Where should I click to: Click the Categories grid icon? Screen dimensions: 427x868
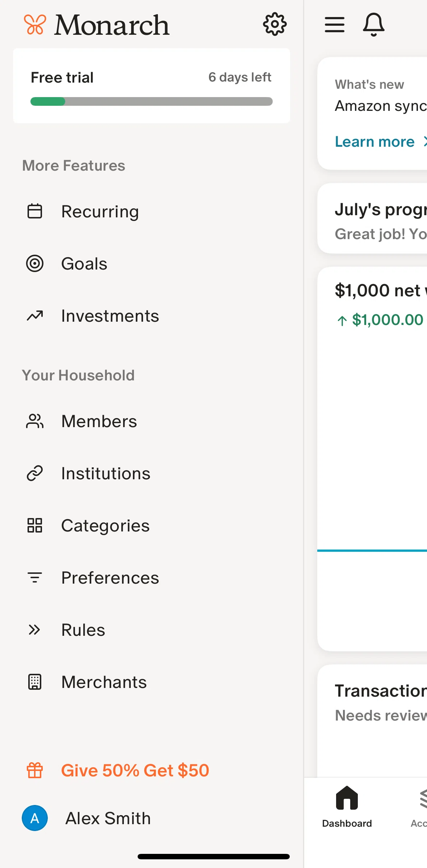[x=35, y=525]
